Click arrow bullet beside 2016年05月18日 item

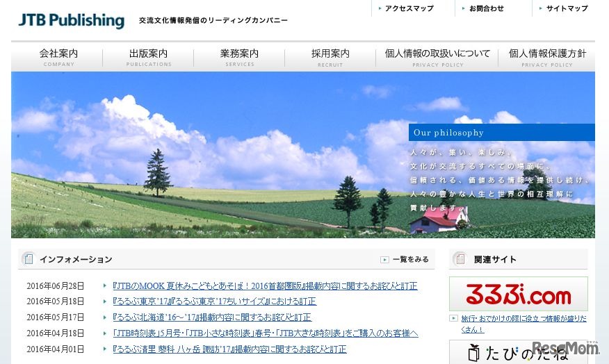click(105, 301)
